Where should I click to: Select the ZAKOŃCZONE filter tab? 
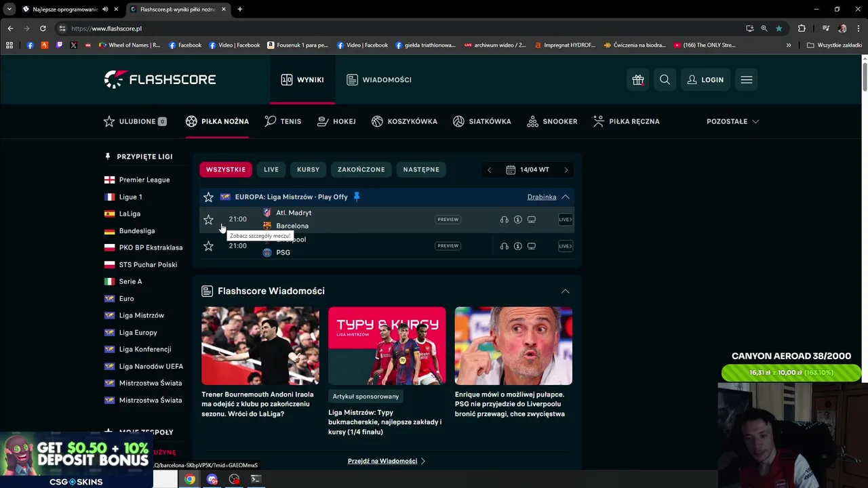(361, 169)
